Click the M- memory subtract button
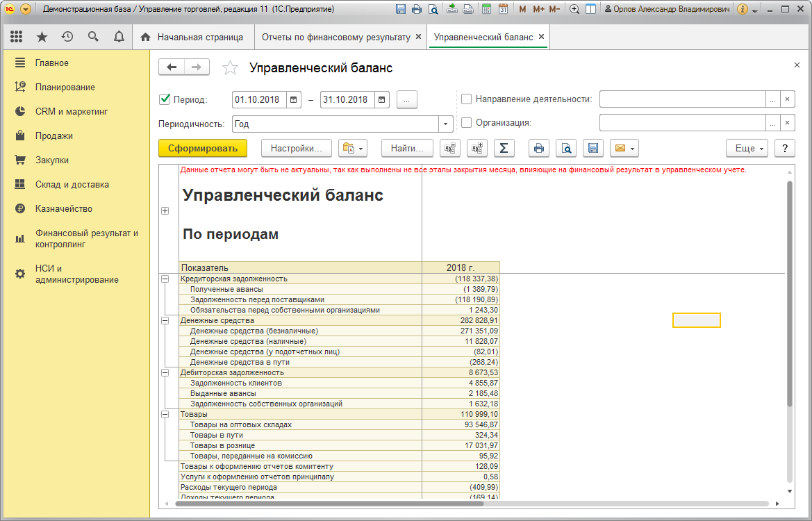Viewport: 812px width, 521px height. coord(554,9)
